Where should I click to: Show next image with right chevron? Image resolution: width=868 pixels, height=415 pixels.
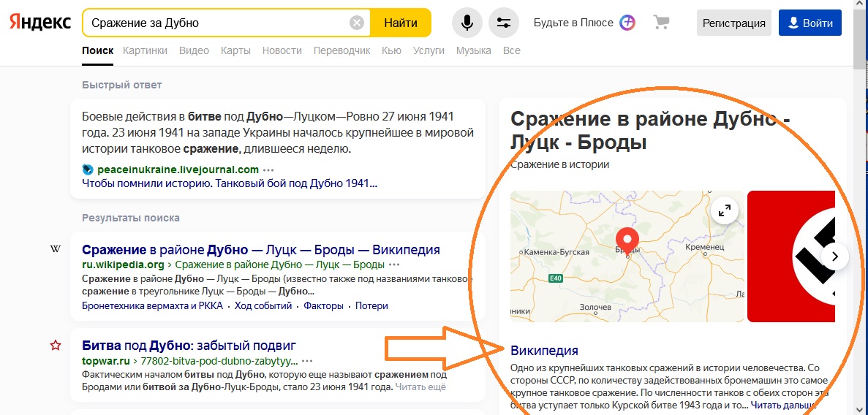[x=835, y=256]
